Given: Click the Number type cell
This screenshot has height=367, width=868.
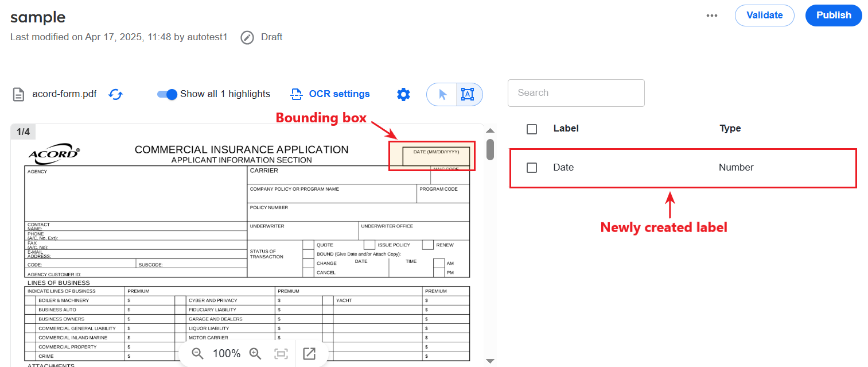Looking at the screenshot, I should click(736, 168).
